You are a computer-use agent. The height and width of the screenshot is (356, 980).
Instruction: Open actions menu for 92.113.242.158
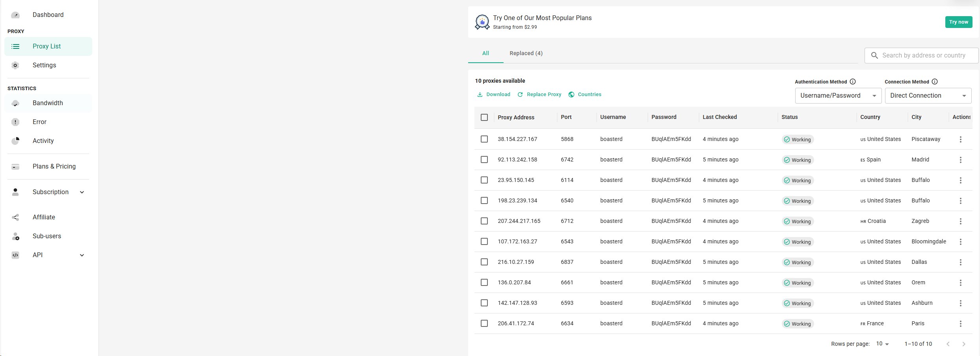[x=961, y=160]
